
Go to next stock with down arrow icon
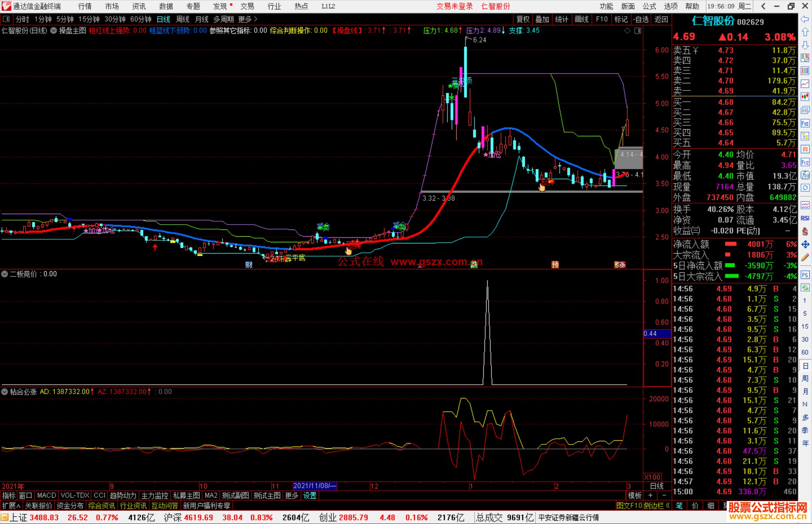(x=805, y=45)
